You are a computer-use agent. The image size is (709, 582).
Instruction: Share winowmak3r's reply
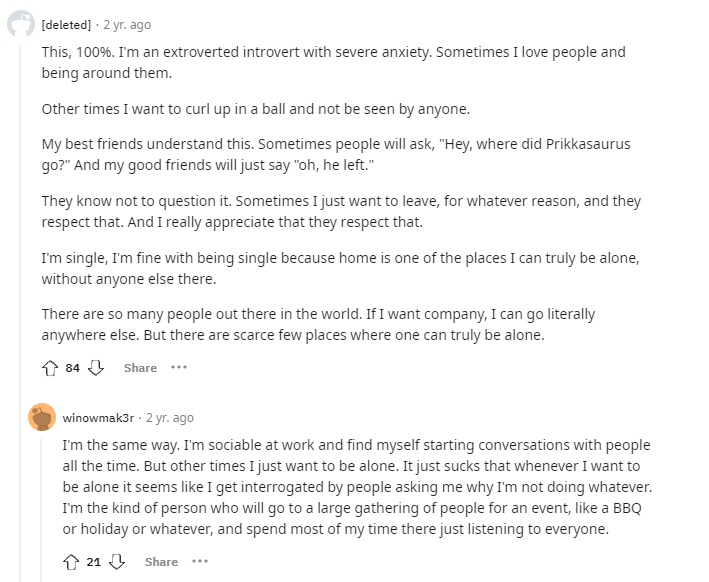[161, 562]
